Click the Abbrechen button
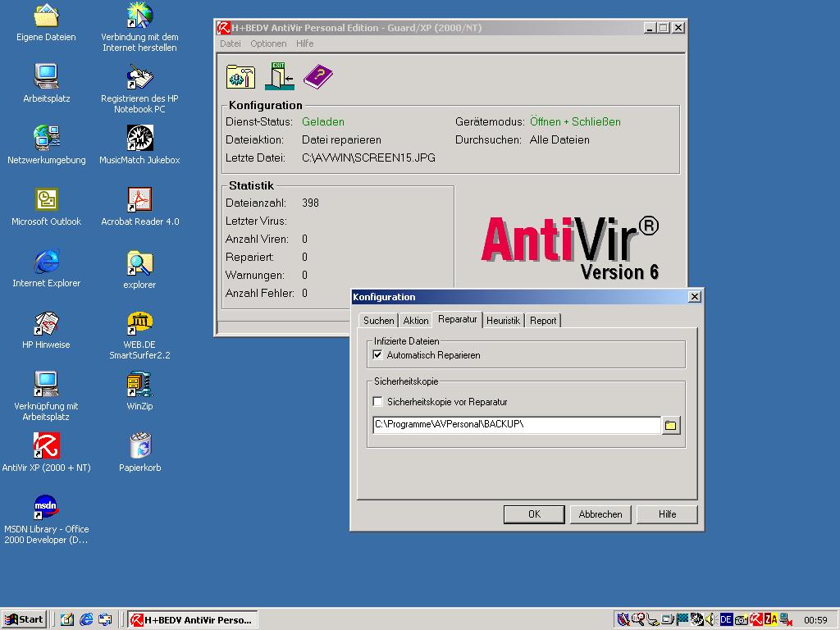 (x=600, y=514)
